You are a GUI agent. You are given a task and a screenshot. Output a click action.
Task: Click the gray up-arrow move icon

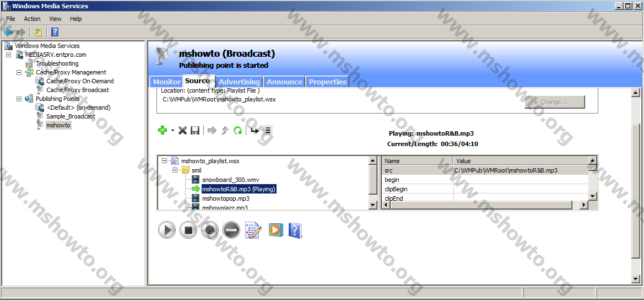point(224,130)
